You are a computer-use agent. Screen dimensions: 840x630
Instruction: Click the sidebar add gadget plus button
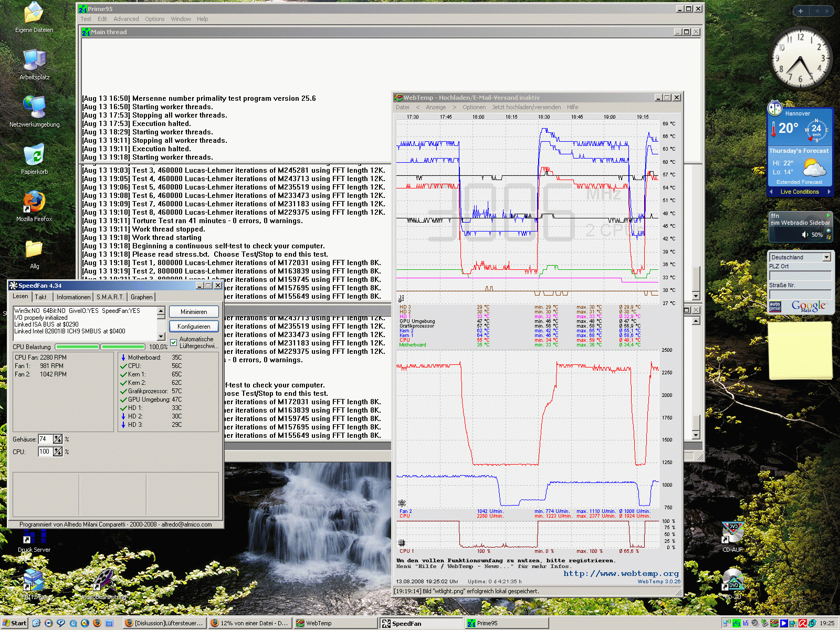click(800, 11)
